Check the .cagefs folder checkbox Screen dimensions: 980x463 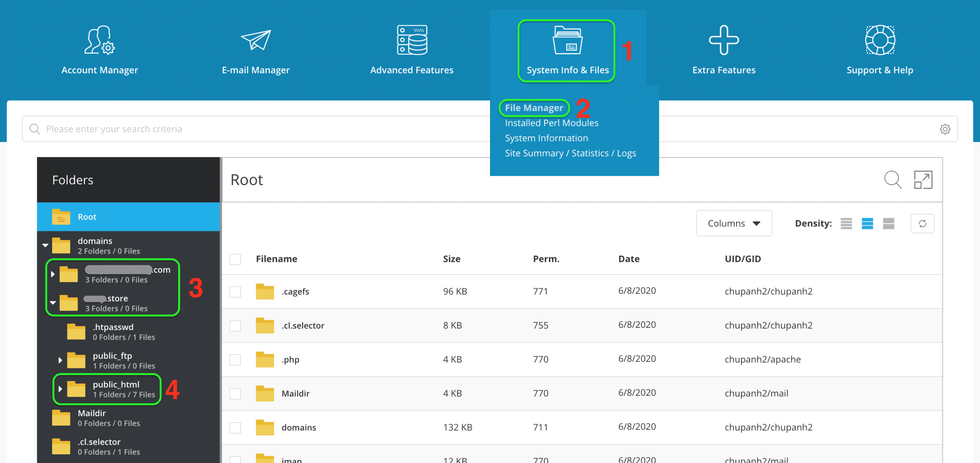(x=235, y=292)
